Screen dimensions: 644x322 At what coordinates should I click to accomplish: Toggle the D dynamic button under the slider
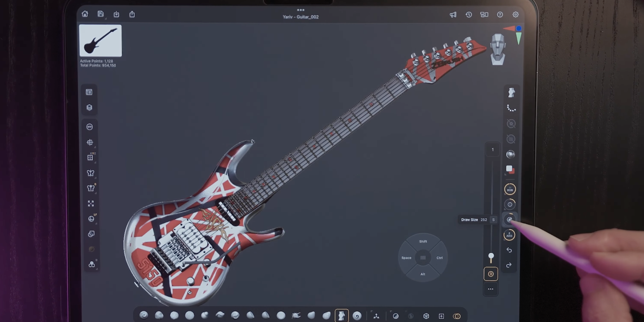491,274
